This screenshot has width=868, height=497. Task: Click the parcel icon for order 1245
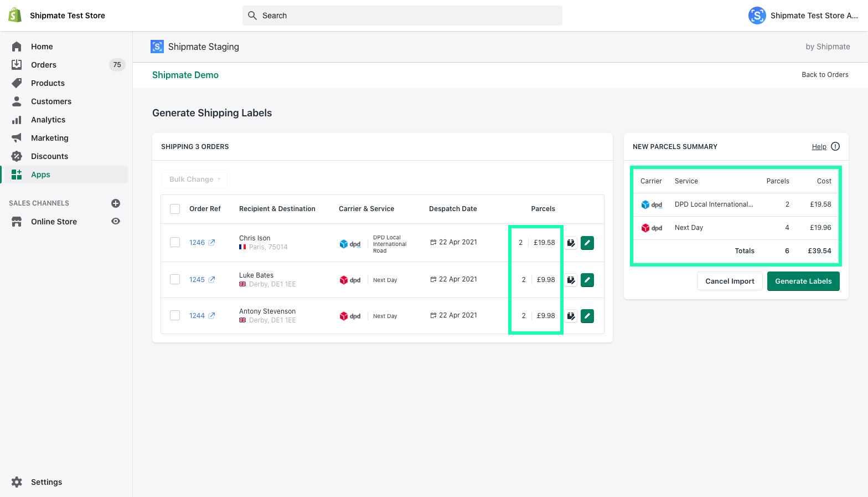tap(571, 280)
